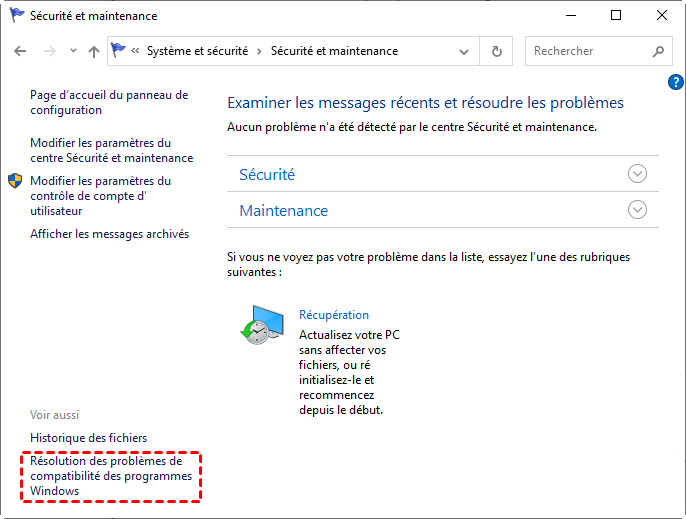Open Modifier les paramètres du contrôle de compte
The width and height of the screenshot is (686, 519).
101,196
